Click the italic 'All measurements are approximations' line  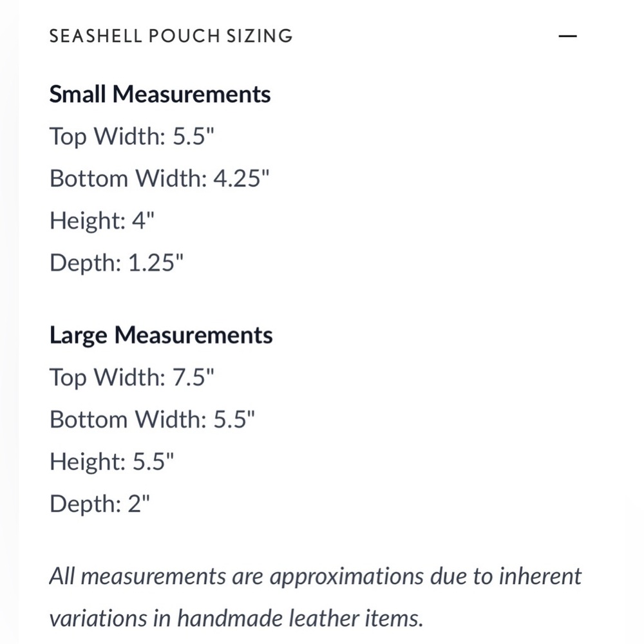click(316, 576)
